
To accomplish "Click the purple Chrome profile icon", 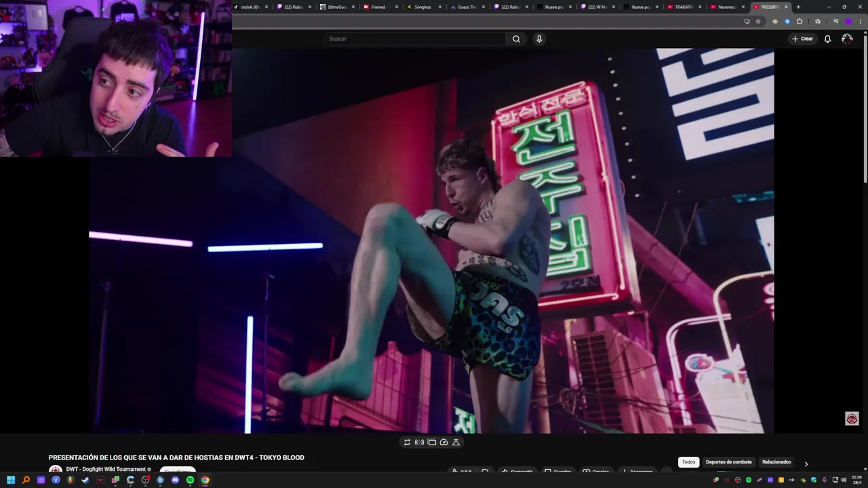I will pos(848,21).
